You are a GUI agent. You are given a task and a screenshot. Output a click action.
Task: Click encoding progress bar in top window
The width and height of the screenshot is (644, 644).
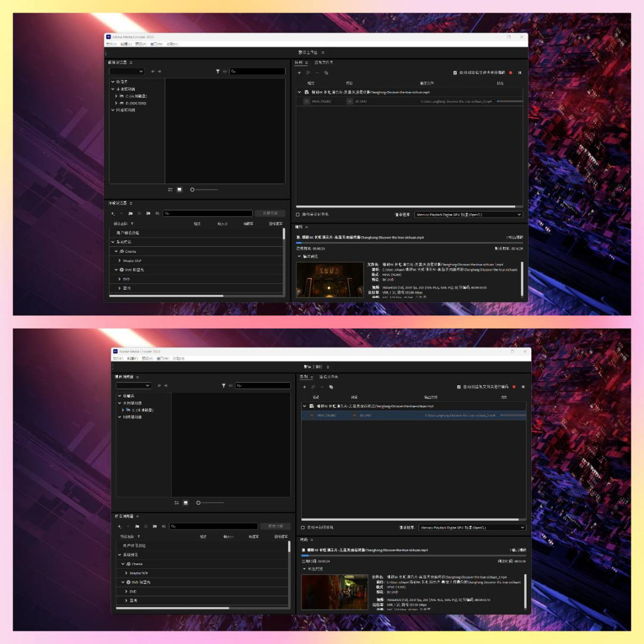[x=409, y=243]
